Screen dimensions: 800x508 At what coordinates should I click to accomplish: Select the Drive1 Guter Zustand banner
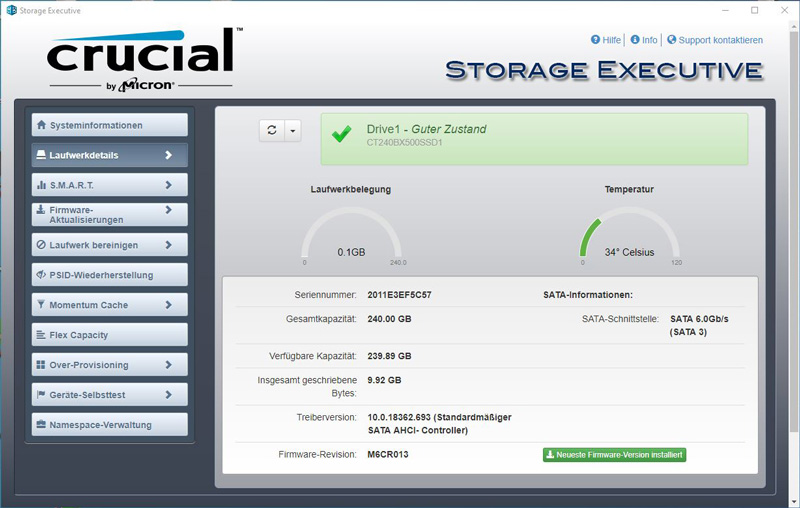point(534,139)
